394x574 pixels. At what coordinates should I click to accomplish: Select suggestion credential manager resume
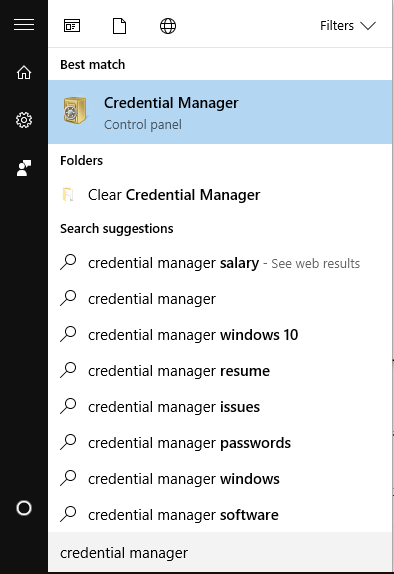pyautogui.click(x=220, y=371)
